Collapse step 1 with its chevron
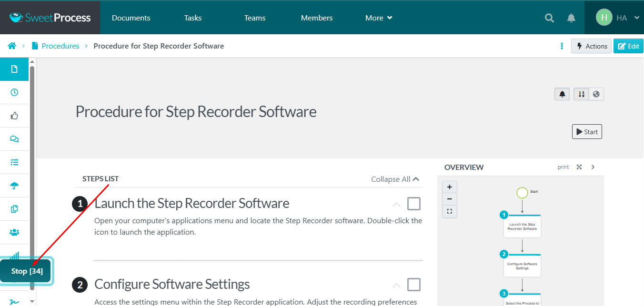Screen dimensions: 644x306 [x=396, y=205]
